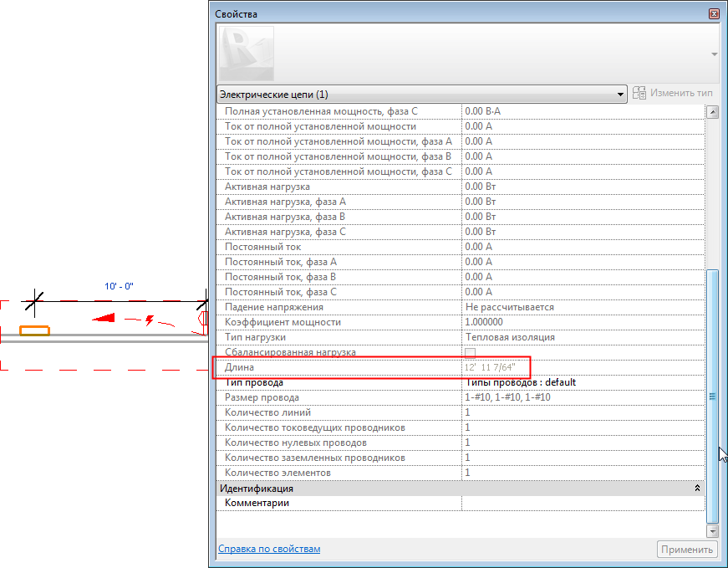Select the Тип провода value field
The image size is (728, 568).
[583, 382]
